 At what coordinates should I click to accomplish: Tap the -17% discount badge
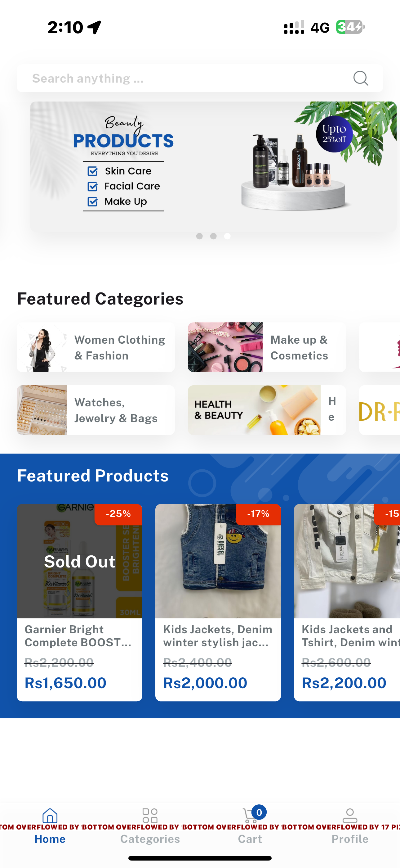(258, 514)
